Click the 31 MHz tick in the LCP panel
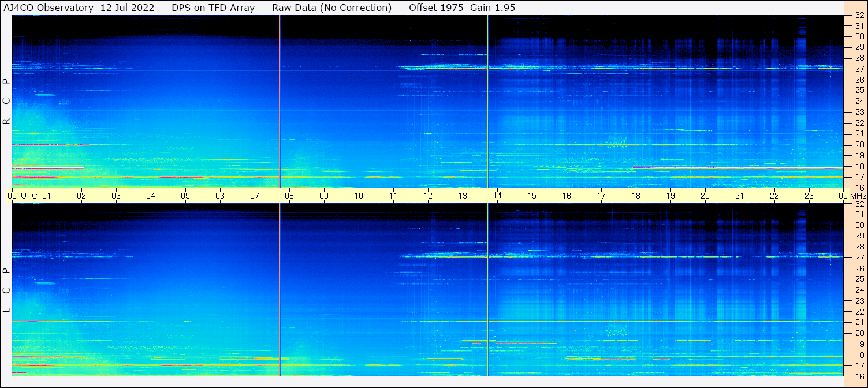This screenshot has width=868, height=388. 859,214
